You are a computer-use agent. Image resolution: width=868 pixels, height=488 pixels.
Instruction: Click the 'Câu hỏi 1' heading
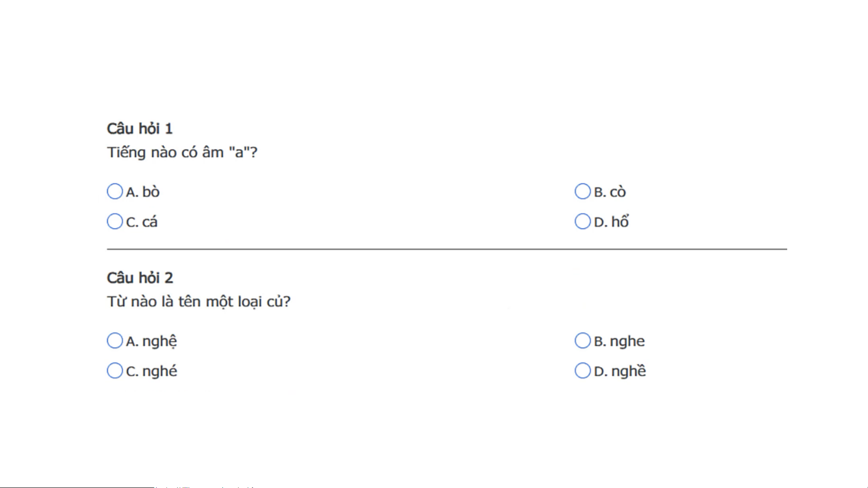140,129
